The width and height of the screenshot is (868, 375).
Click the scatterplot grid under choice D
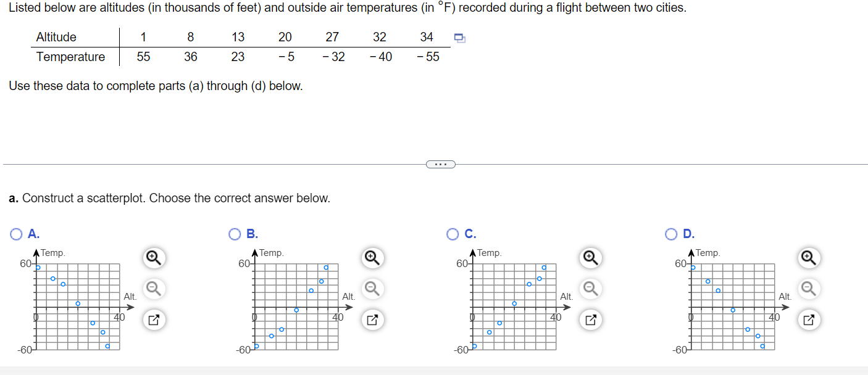coord(735,305)
